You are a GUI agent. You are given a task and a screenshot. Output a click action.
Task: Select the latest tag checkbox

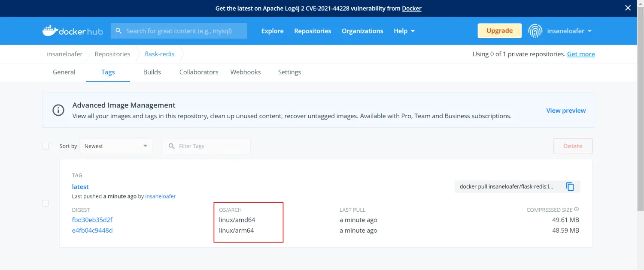point(46,203)
